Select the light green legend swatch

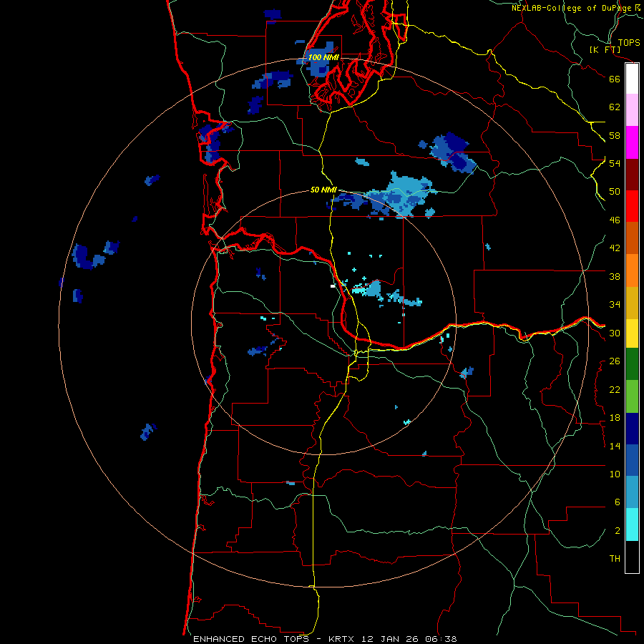click(632, 396)
